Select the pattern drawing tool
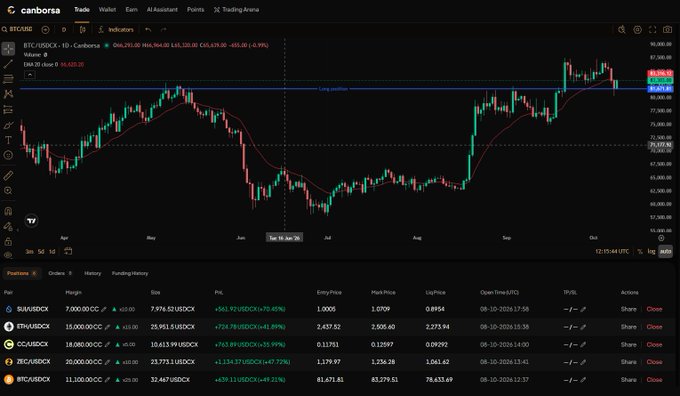The image size is (680, 396). (x=8, y=94)
